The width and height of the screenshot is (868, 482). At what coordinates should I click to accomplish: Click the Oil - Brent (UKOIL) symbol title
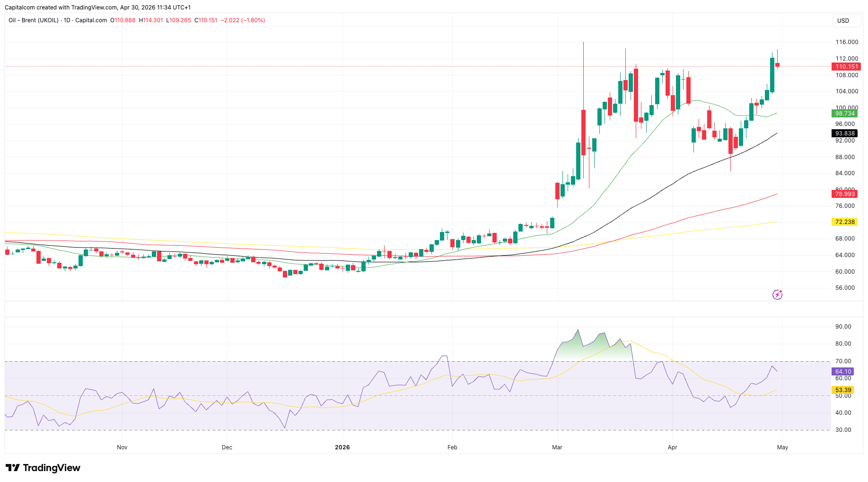click(x=34, y=20)
